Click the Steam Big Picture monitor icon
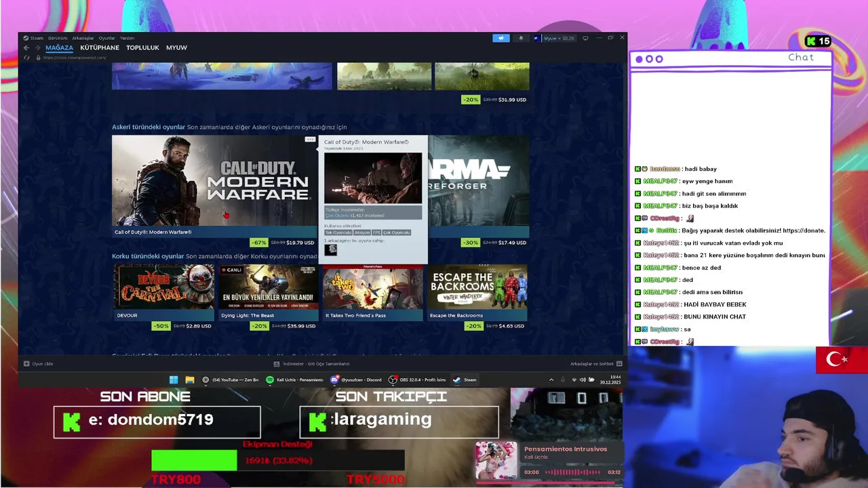 585,38
